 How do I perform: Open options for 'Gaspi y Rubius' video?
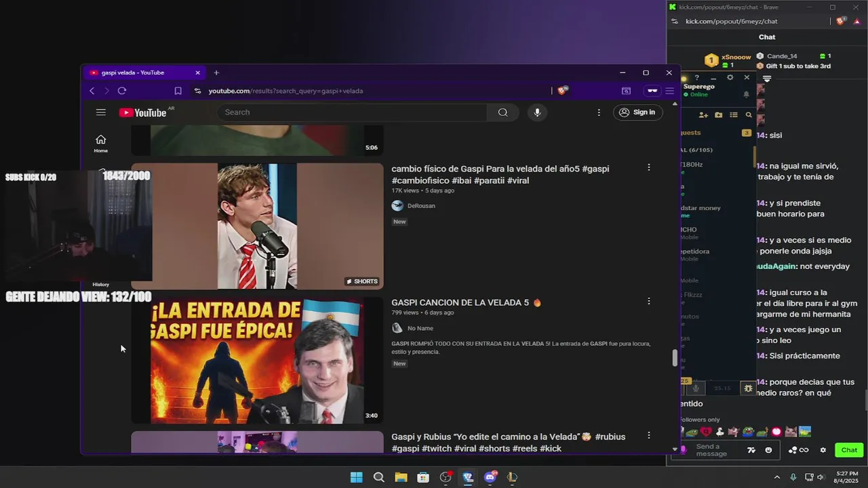point(648,435)
